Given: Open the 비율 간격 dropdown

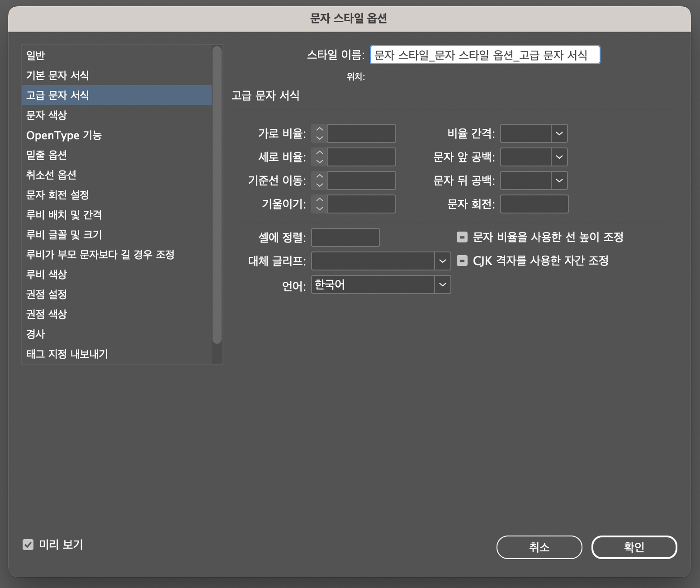Looking at the screenshot, I should pyautogui.click(x=559, y=133).
